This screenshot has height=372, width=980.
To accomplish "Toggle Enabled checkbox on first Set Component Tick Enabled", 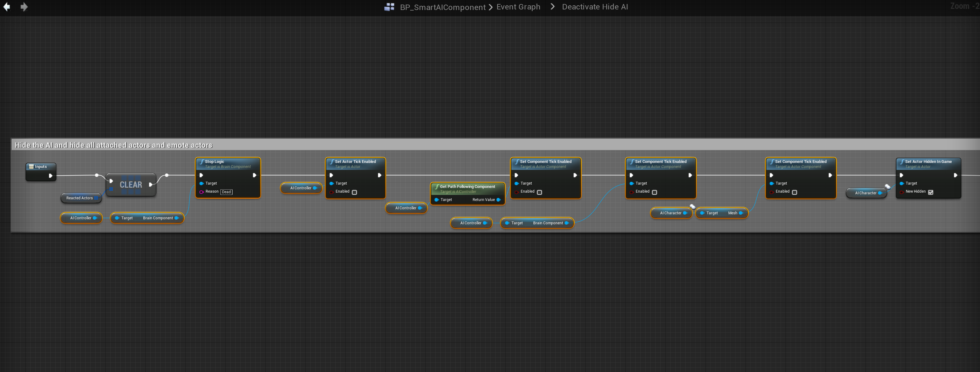I will coord(539,192).
